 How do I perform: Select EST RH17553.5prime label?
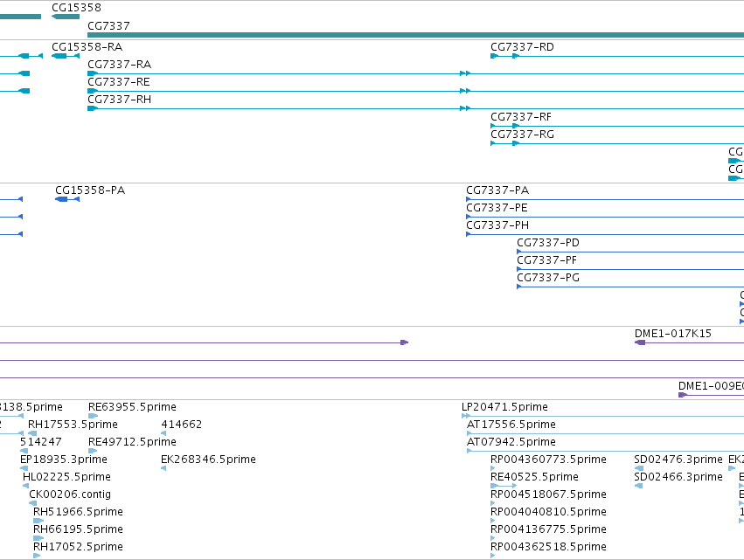coord(73,425)
